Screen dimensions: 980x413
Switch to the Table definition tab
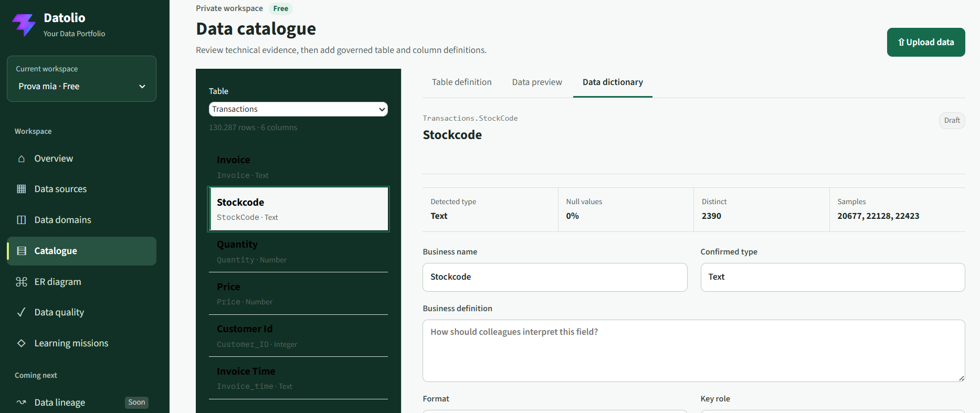point(462,82)
